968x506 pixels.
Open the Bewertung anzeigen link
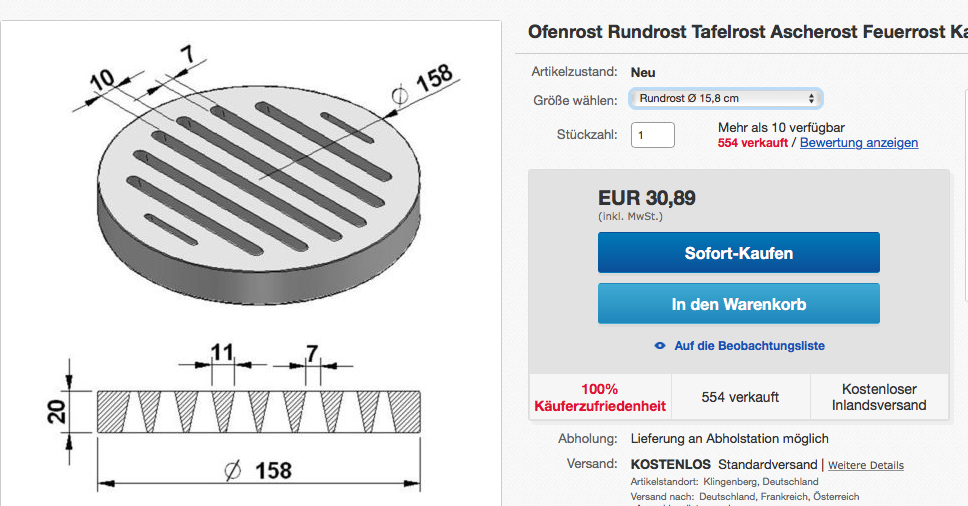859,143
